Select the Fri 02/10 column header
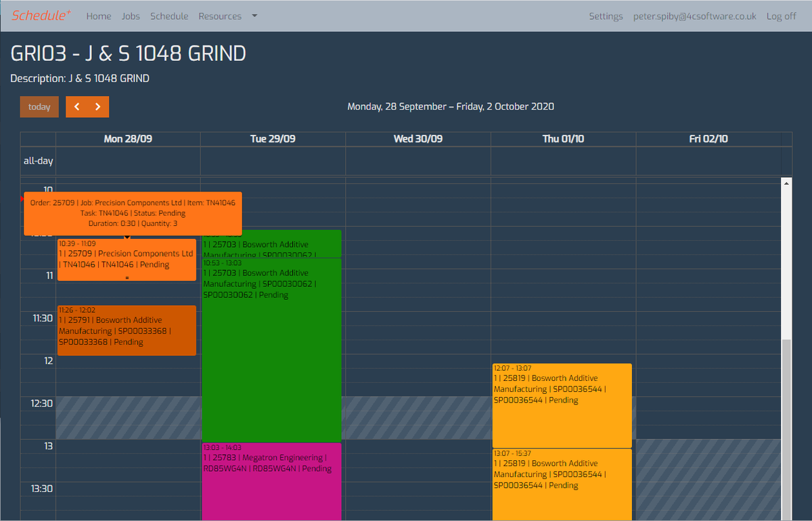The width and height of the screenshot is (812, 521). 708,139
